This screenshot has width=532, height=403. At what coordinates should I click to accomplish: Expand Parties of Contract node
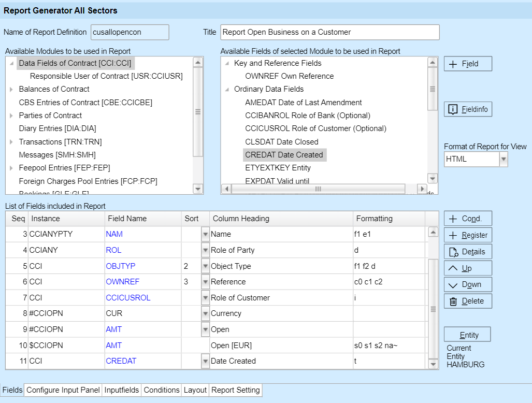coord(11,116)
